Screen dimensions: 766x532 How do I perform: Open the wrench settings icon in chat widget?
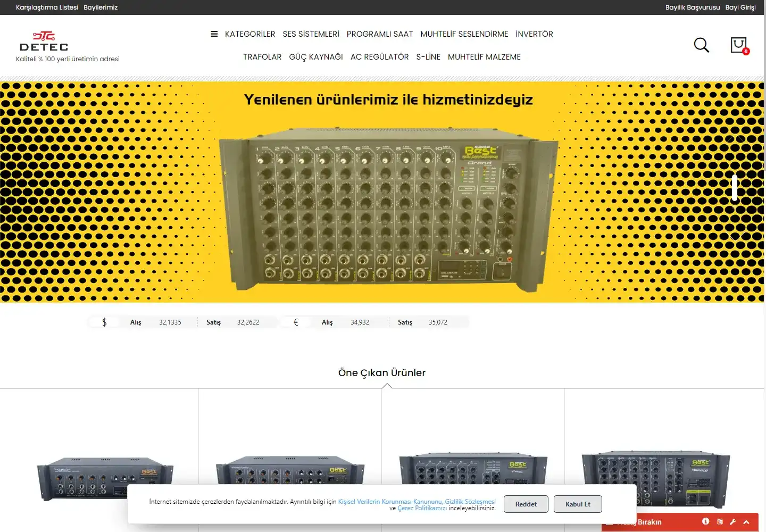click(x=733, y=522)
